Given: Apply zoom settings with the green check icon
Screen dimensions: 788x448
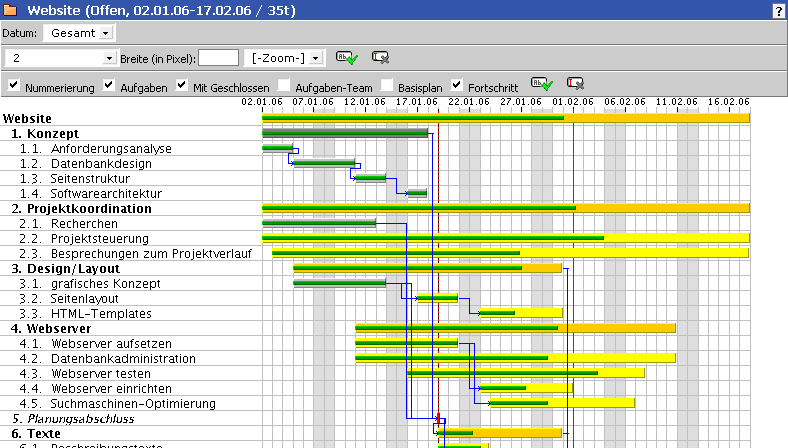Looking at the screenshot, I should [x=347, y=58].
